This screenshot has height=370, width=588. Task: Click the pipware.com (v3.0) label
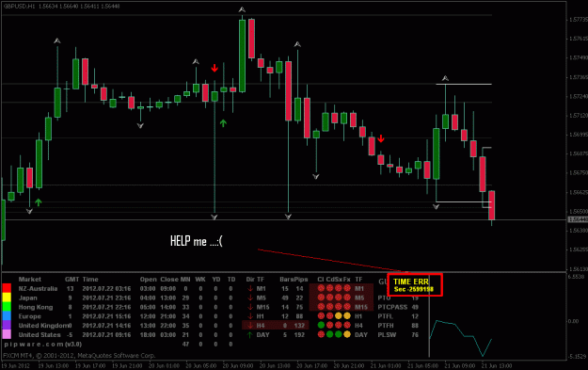(x=42, y=344)
